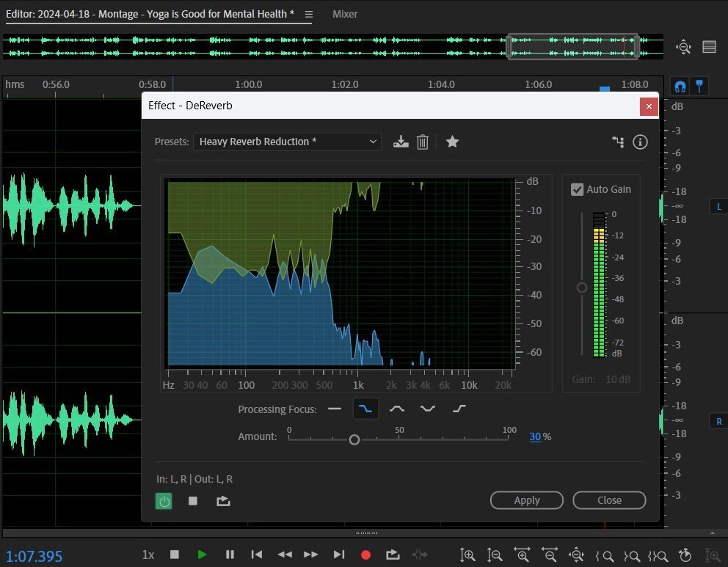Close the DeReverb effect dialog

[x=609, y=500]
